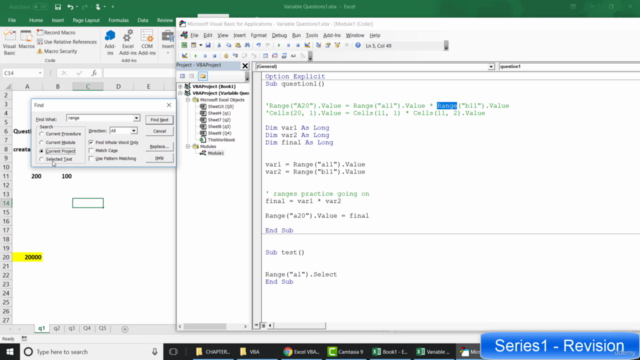This screenshot has height=360, width=640.
Task: Click Insert Function fx icon in formula bar
Action: coord(94,73)
